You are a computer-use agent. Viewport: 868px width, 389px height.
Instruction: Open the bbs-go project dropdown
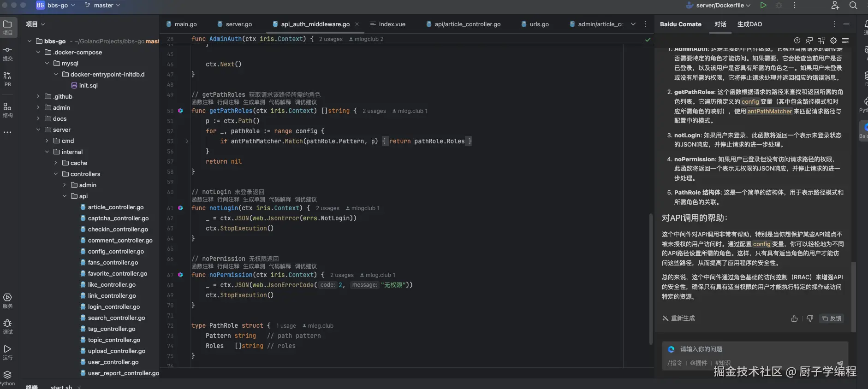(56, 5)
